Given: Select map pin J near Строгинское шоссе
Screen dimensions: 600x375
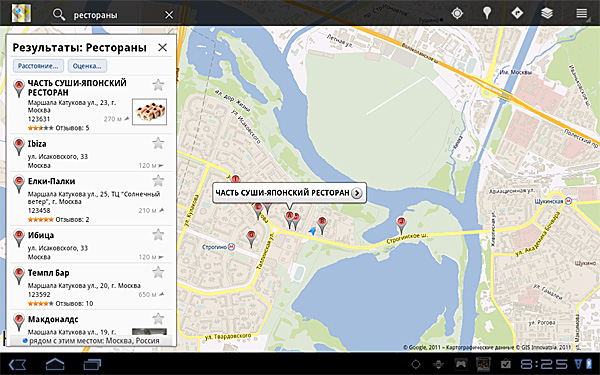Looking at the screenshot, I should pyautogui.click(x=401, y=225).
